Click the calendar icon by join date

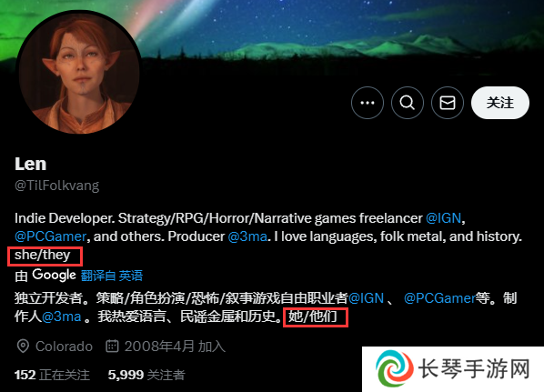click(112, 347)
